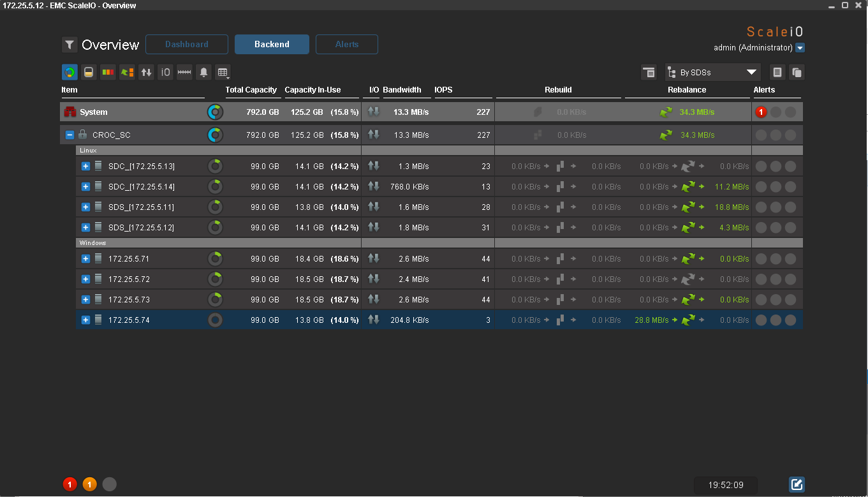
Task: Click the CROC_SC capacity donut chart
Action: pyautogui.click(x=216, y=135)
